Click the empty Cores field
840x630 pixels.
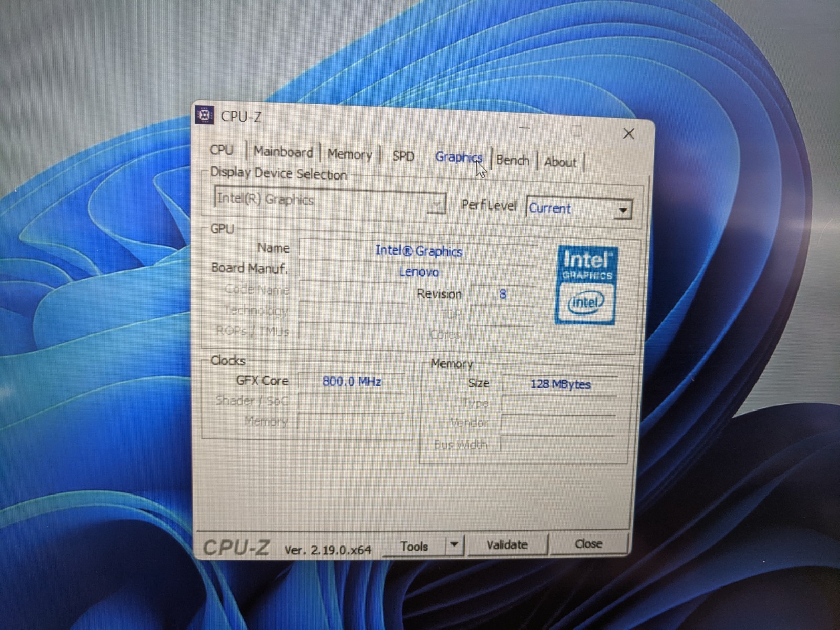(502, 334)
